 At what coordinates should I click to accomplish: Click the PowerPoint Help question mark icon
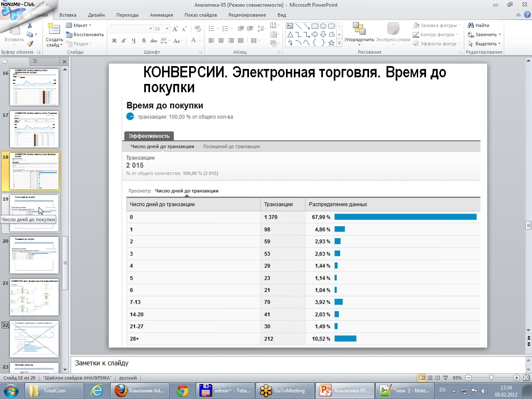(527, 15)
